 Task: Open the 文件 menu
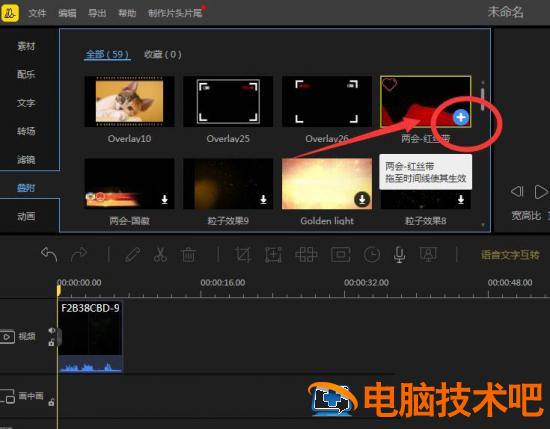pyautogui.click(x=37, y=13)
